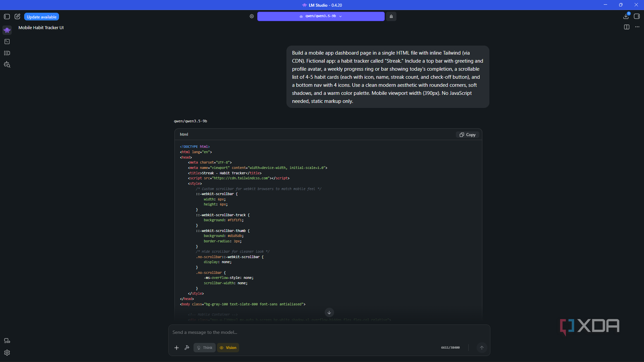Click the '<!DOCTYPE html>' code line
The height and width of the screenshot is (362, 644).
click(x=195, y=147)
